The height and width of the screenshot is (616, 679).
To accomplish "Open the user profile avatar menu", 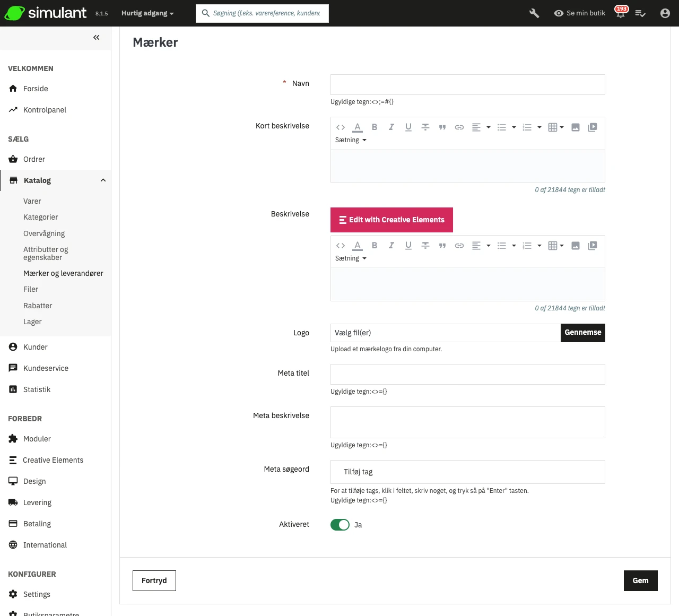I will (665, 13).
